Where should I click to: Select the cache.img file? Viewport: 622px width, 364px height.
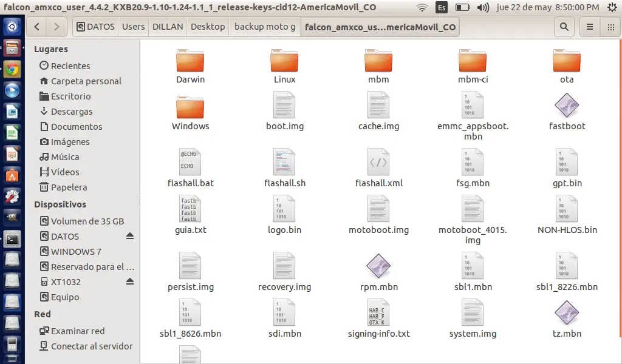click(x=378, y=111)
